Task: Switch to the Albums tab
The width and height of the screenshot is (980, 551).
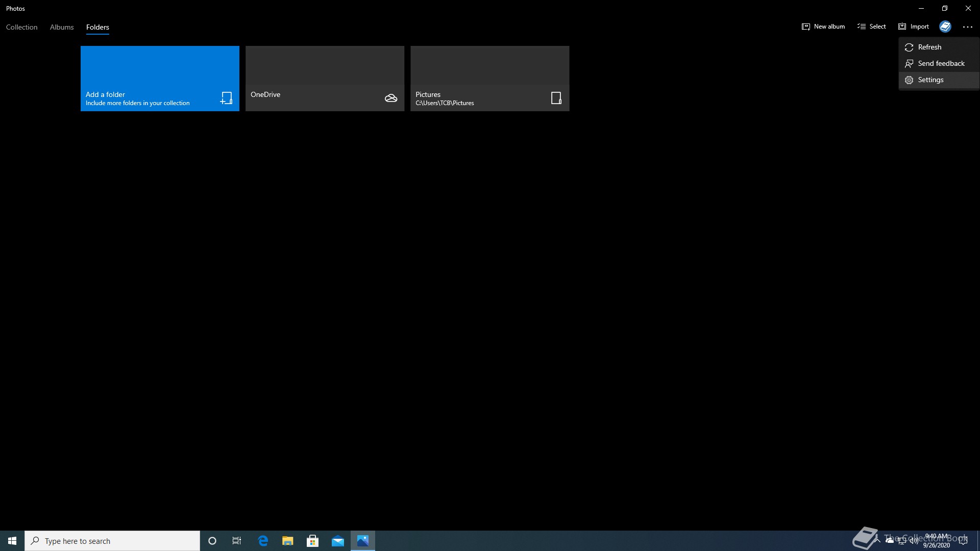Action: (62, 27)
